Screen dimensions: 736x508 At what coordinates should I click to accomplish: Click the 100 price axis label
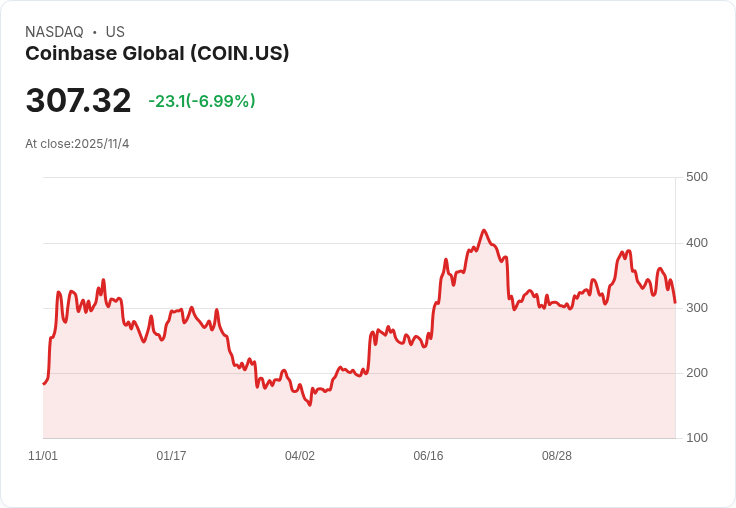point(697,438)
